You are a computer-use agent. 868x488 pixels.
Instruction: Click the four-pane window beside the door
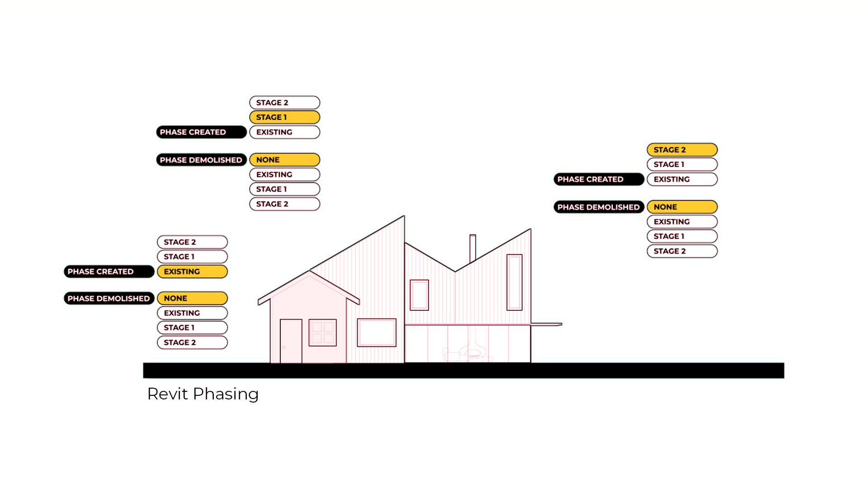point(322,333)
